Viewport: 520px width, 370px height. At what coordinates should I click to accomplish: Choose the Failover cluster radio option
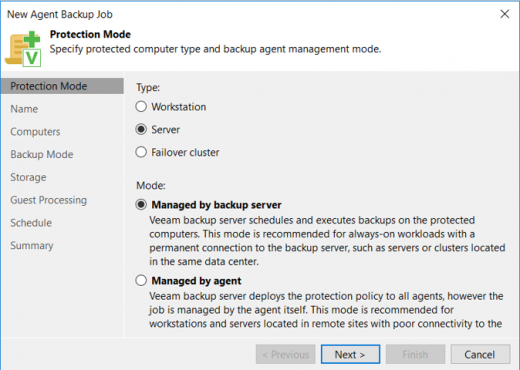point(141,152)
